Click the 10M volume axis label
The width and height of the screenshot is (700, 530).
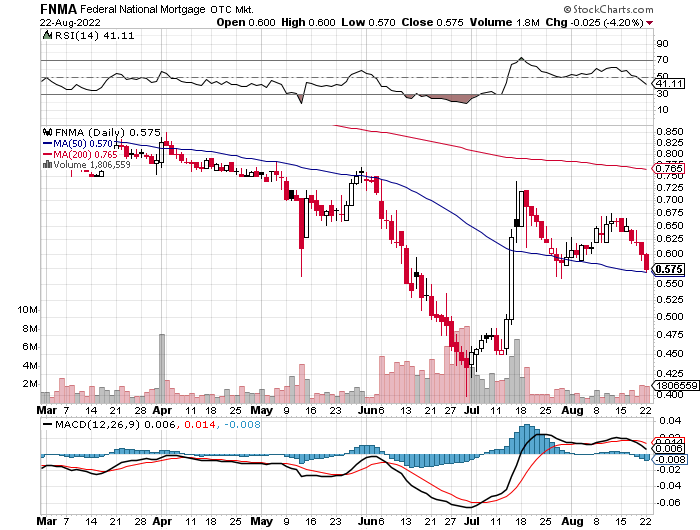point(27,309)
